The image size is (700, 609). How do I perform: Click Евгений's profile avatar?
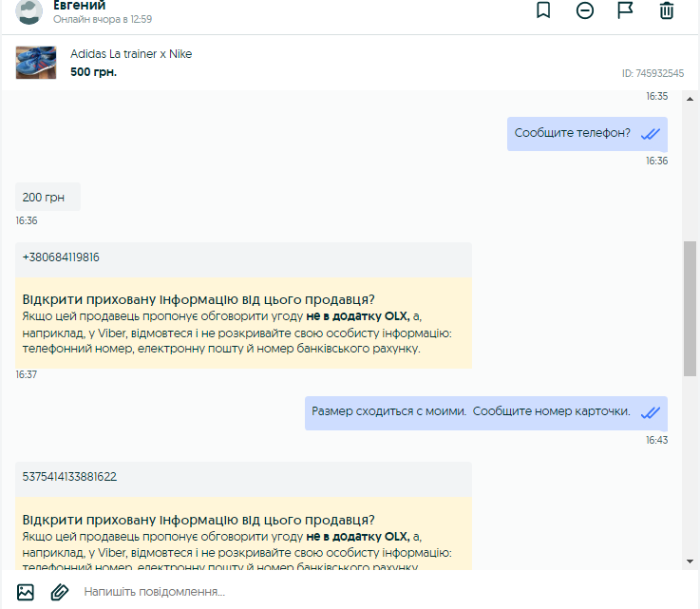(x=30, y=11)
